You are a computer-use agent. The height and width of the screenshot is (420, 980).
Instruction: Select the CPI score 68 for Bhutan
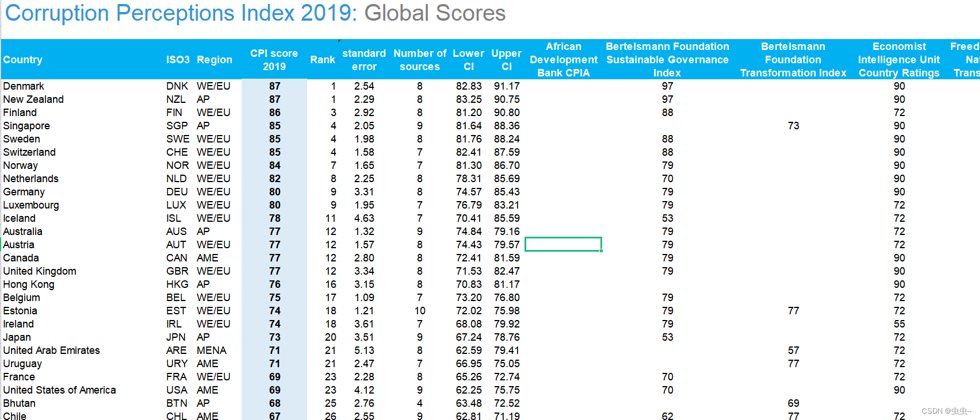point(275,403)
